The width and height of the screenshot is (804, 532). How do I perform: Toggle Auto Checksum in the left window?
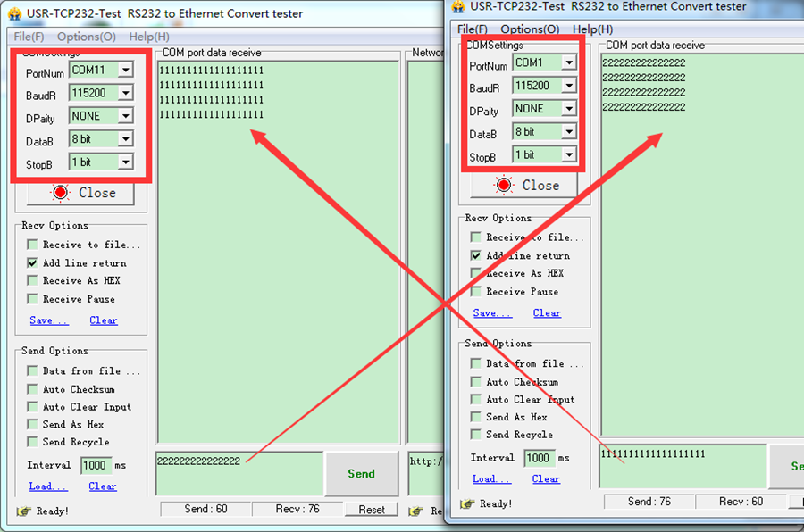33,389
